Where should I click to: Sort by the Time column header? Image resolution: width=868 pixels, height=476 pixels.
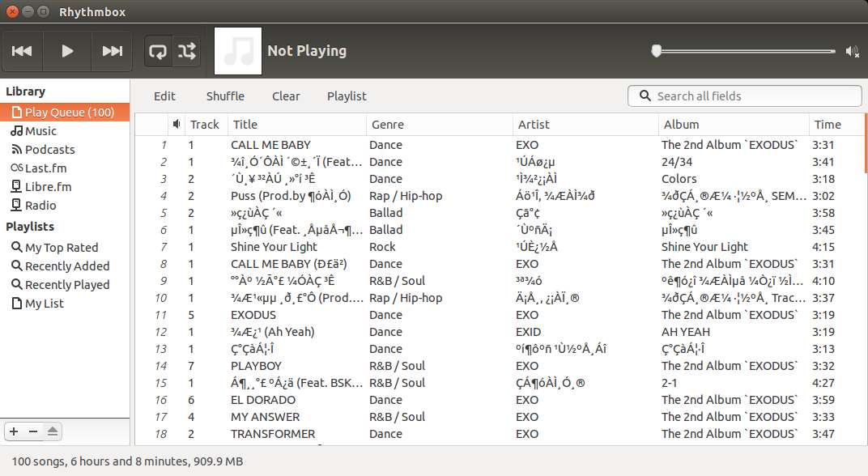point(836,125)
